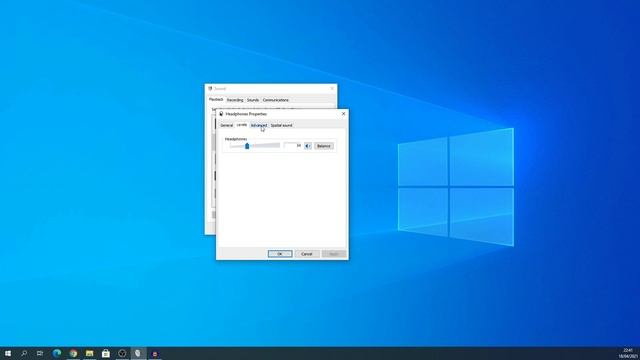Click the headphones volume slider handle

[x=247, y=146]
